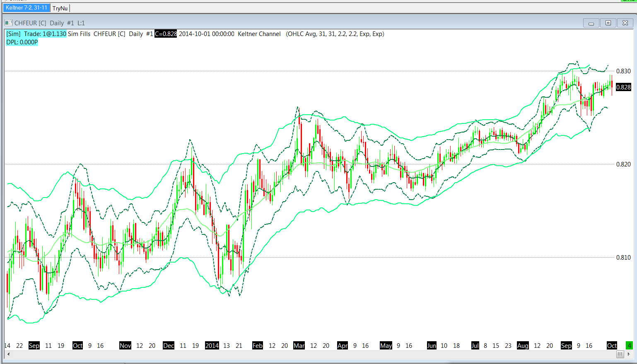Click the '(OHLC Avg, 31, 31, 2.2, 2.2, Exp, Exp)' parameters
The image size is (637, 364).
[335, 34]
